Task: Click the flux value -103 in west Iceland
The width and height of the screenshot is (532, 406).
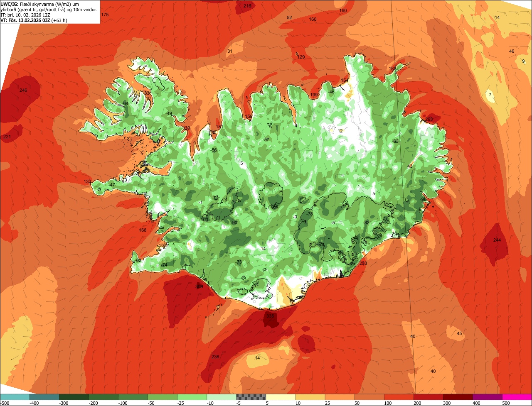Action: [204, 220]
